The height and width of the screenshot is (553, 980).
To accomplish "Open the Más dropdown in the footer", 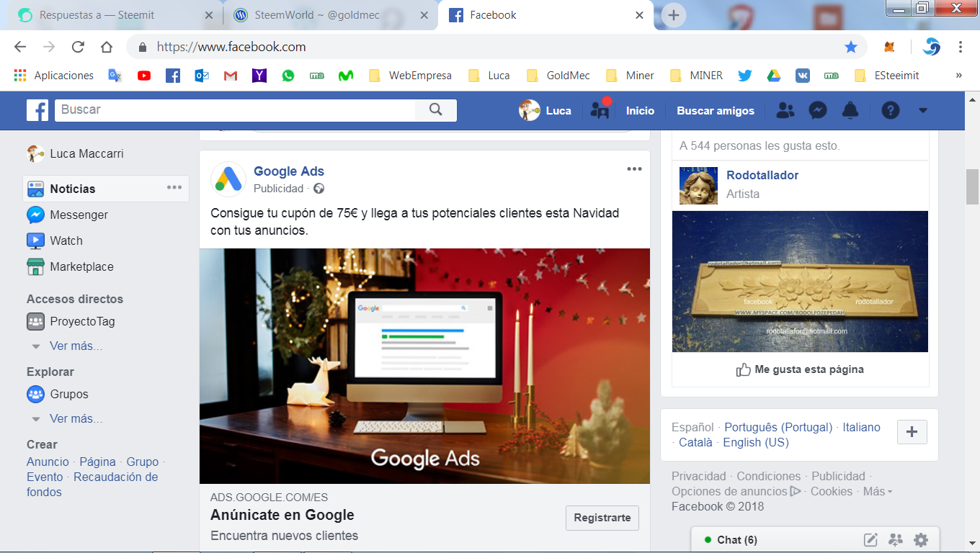I will (878, 491).
